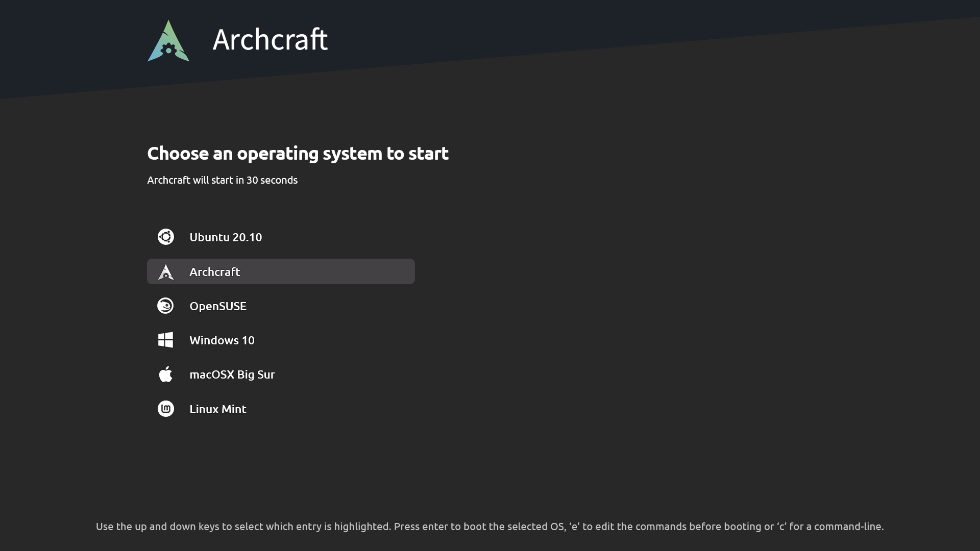Click the large Archcraft logo in header
This screenshot has height=551, width=980.
pyautogui.click(x=168, y=41)
